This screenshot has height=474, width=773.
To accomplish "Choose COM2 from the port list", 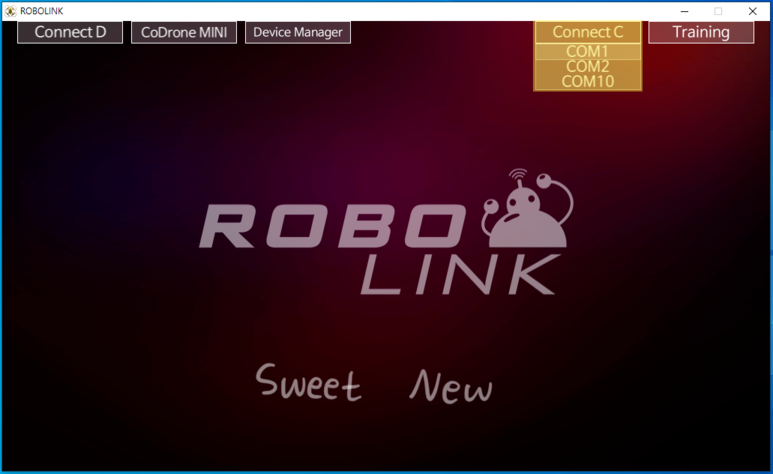I will point(588,67).
